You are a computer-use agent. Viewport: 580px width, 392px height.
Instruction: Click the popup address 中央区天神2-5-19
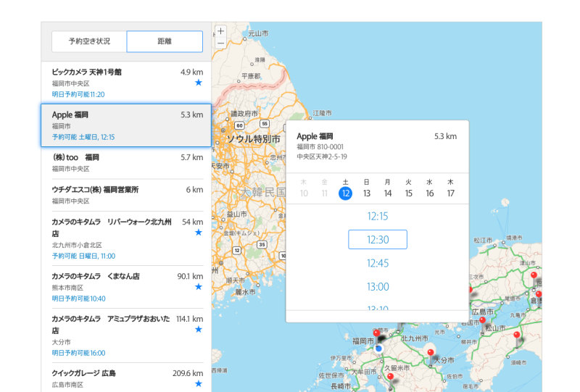322,157
